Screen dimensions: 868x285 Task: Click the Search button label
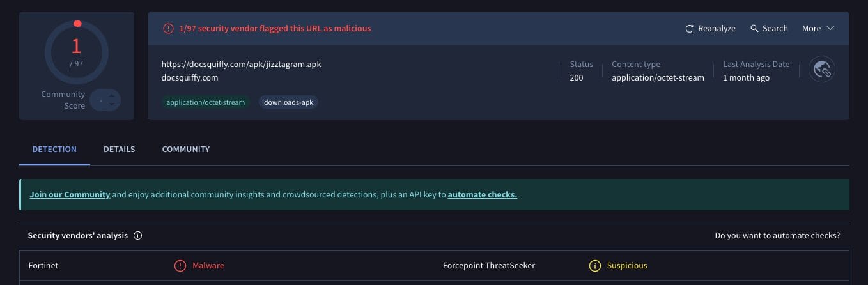(775, 29)
